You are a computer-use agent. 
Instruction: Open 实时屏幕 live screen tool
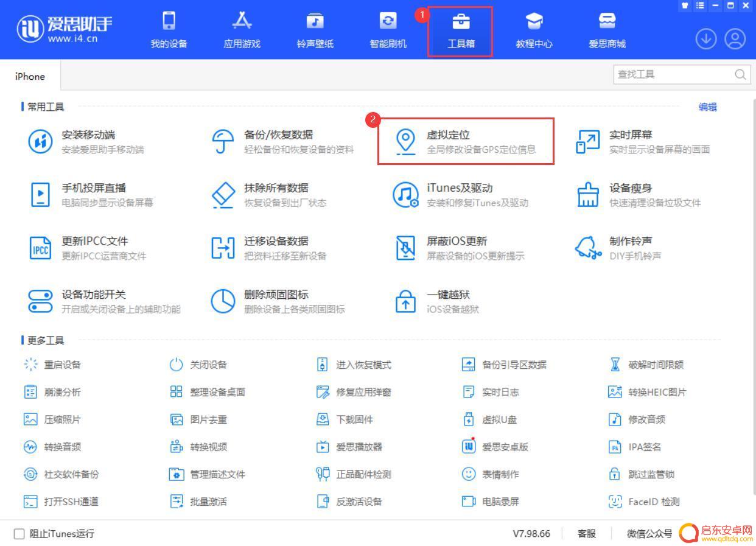tap(643, 142)
